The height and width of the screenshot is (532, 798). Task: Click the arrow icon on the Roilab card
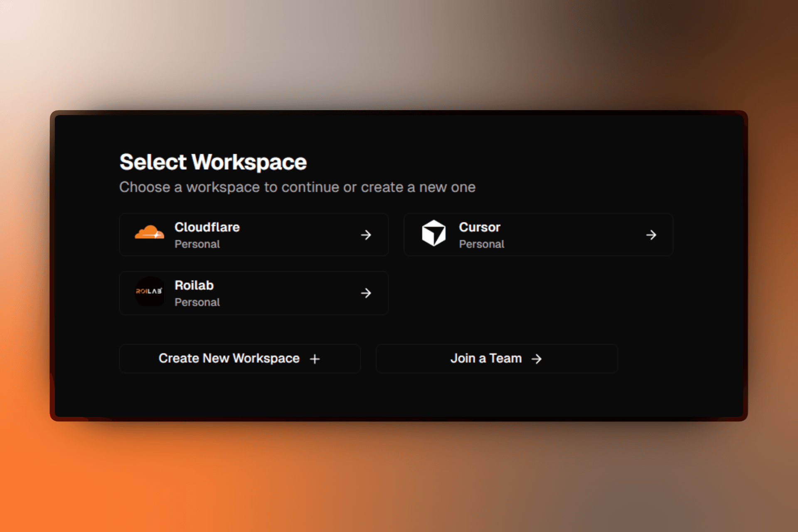pyautogui.click(x=366, y=293)
